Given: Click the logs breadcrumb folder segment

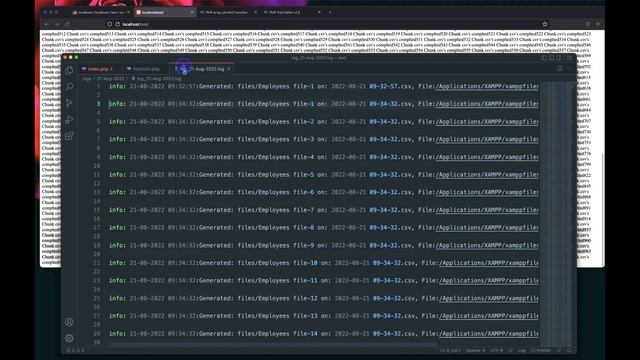Looking at the screenshot, I should coord(87,78).
